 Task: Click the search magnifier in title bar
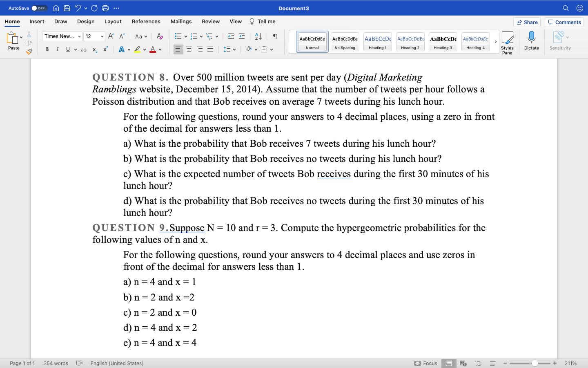point(566,8)
